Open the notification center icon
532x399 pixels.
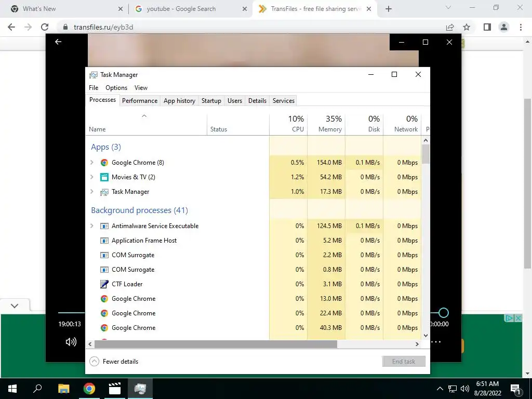tap(515, 389)
